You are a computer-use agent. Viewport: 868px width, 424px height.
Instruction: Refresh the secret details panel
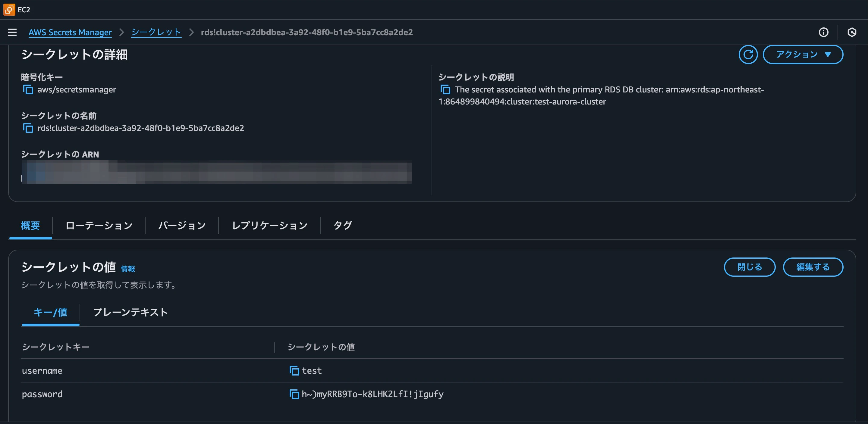click(748, 54)
